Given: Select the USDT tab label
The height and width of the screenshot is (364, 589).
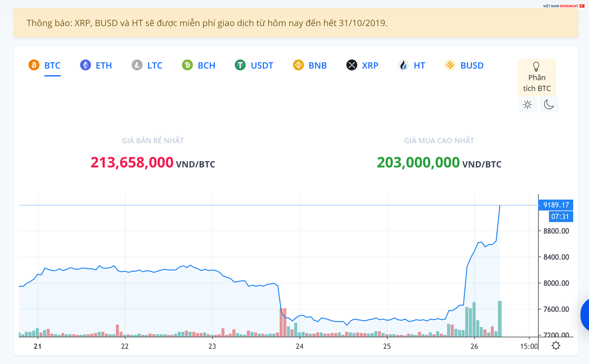Looking at the screenshot, I should pos(262,66).
